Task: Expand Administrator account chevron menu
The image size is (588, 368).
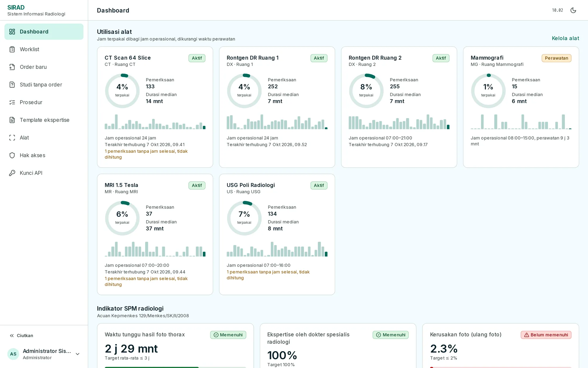Action: coord(78,354)
